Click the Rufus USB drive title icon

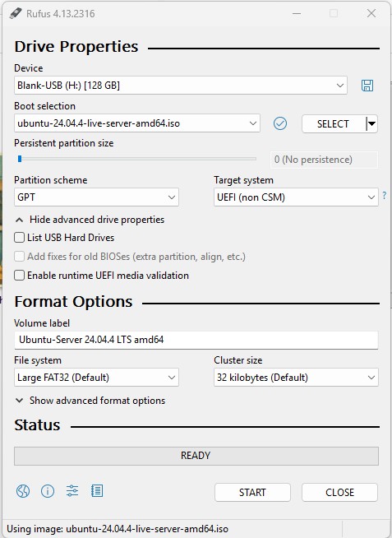pos(16,13)
